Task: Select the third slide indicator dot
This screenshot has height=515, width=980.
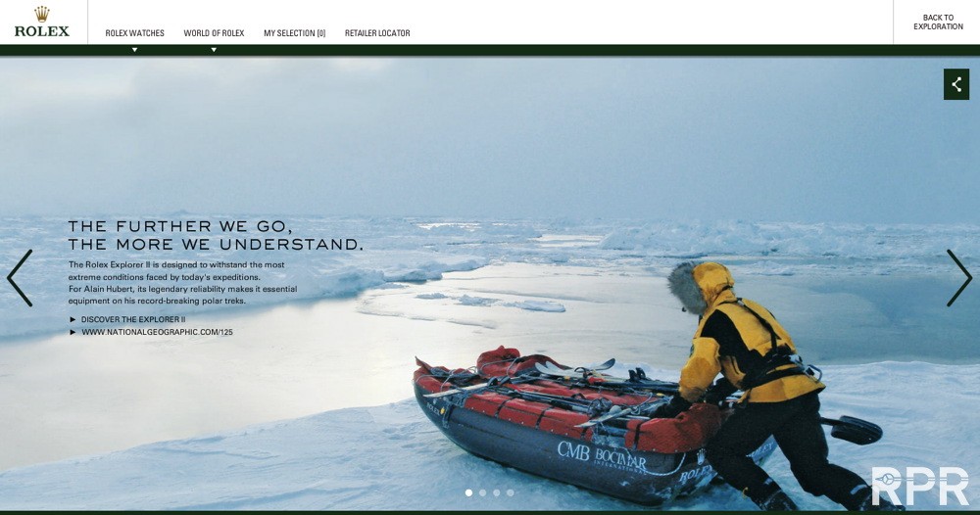Action: coord(496,492)
